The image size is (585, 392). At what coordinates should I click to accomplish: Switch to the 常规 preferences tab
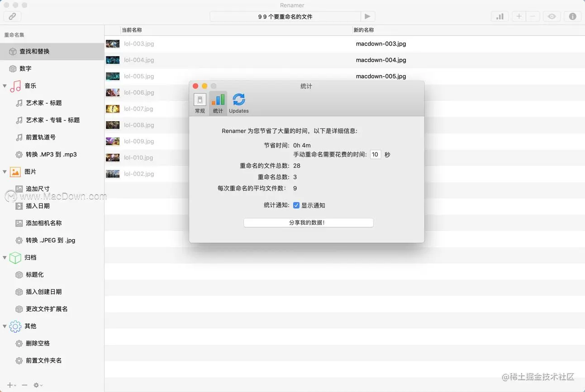pos(200,104)
